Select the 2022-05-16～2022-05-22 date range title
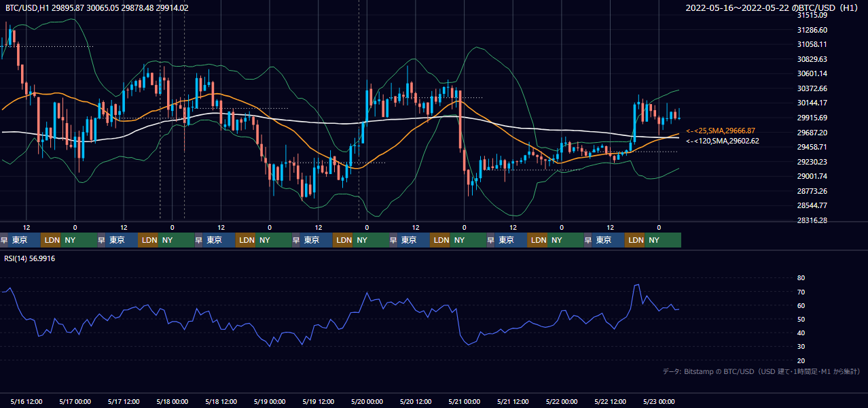The height and width of the screenshot is (408, 868). (x=774, y=7)
